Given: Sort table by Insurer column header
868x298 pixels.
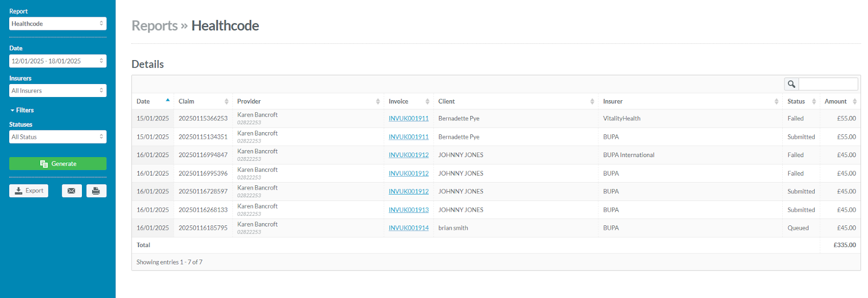Looking at the screenshot, I should pyautogui.click(x=613, y=101).
